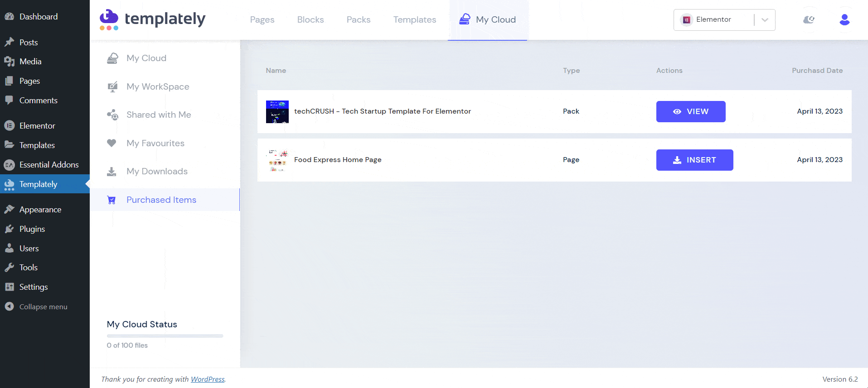Click the My Downloads download icon
The height and width of the screenshot is (388, 868).
point(112,172)
